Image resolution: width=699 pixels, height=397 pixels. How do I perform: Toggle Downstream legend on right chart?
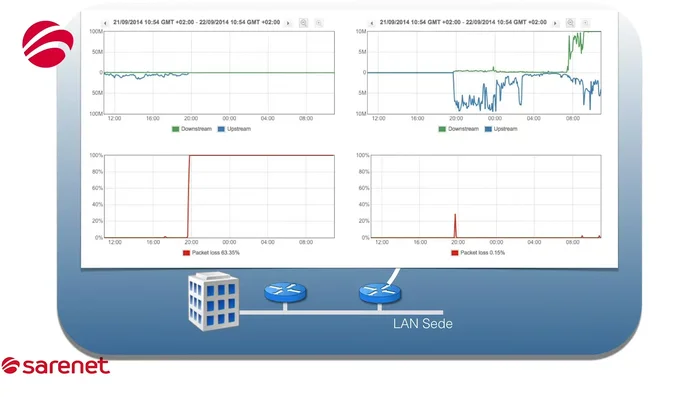(458, 129)
